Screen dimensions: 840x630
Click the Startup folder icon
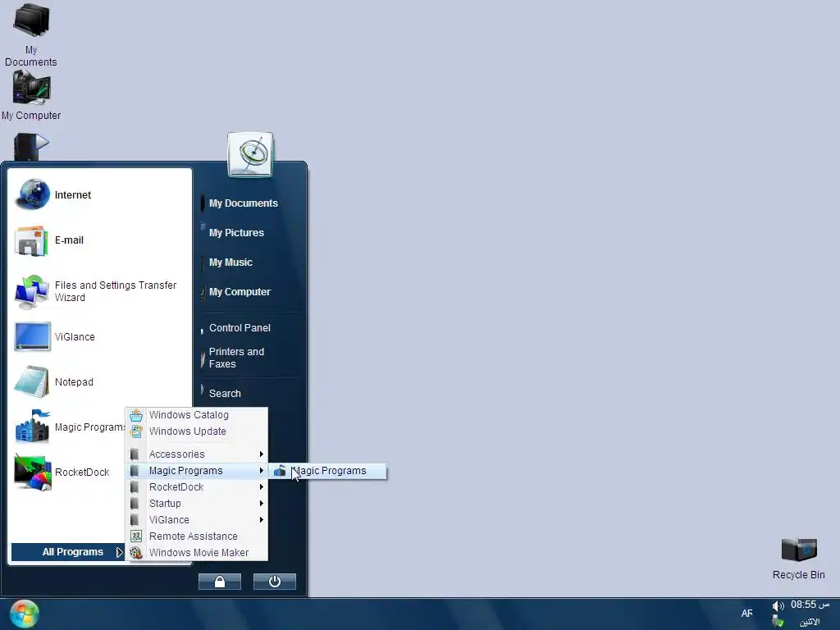click(135, 504)
